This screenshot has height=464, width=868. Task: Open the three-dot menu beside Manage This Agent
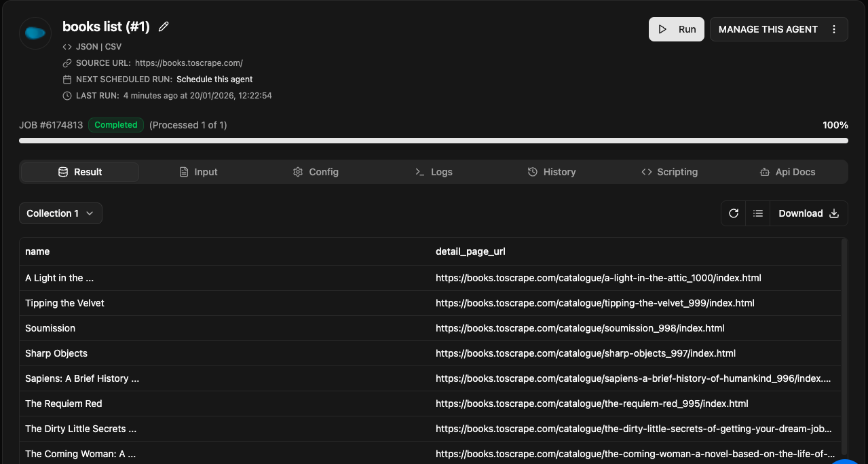point(834,29)
